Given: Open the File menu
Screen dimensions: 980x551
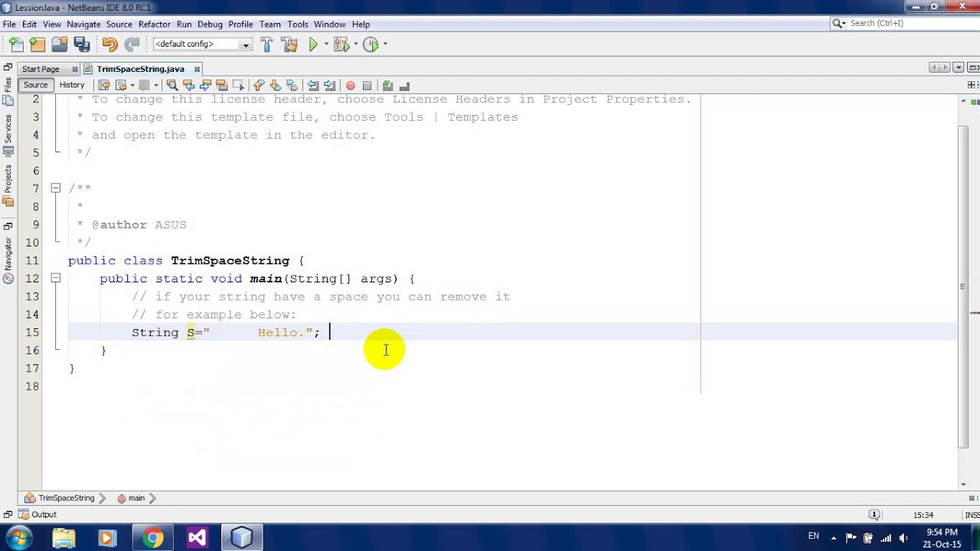Looking at the screenshot, I should [9, 24].
